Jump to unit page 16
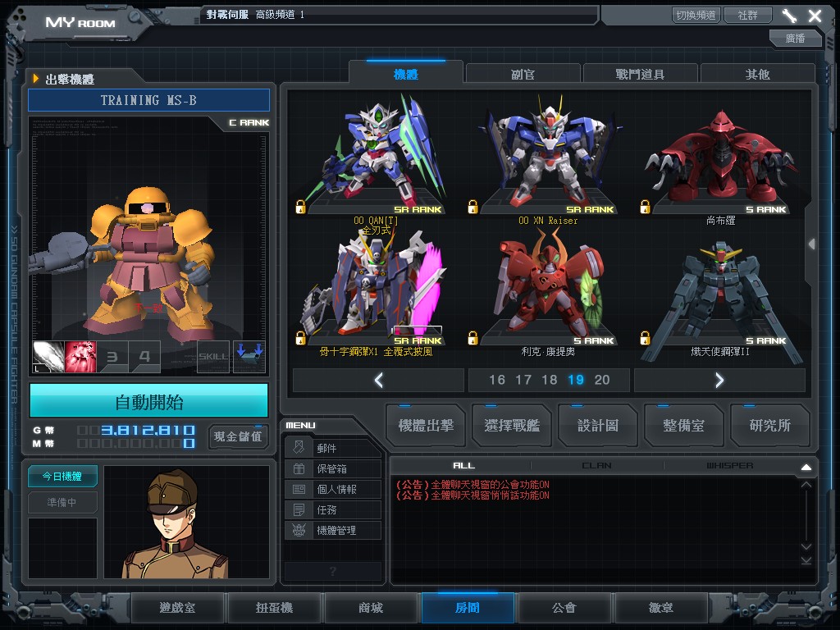Viewport: 840px width, 630px height. [497, 380]
